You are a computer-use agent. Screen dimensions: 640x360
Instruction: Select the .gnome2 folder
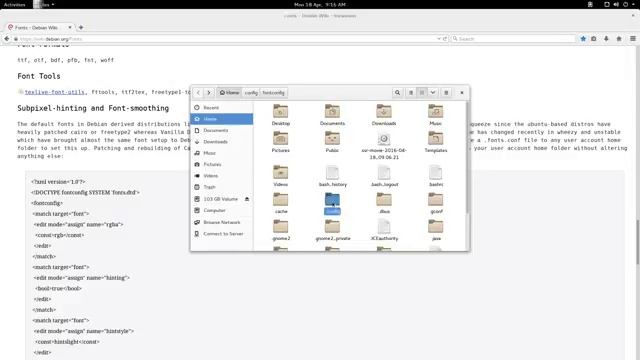point(280,227)
